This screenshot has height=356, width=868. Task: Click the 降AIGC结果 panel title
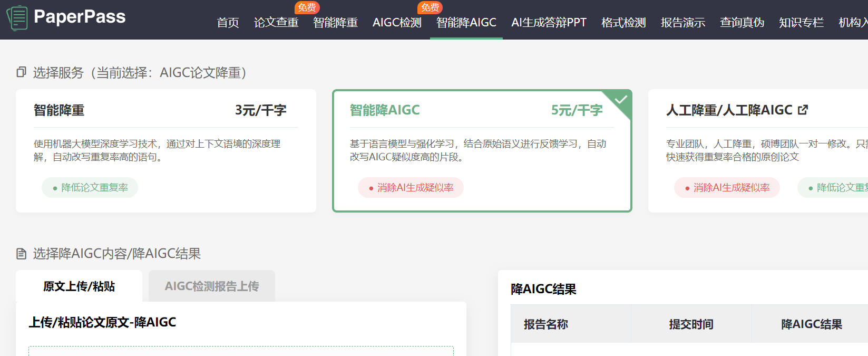pyautogui.click(x=543, y=289)
